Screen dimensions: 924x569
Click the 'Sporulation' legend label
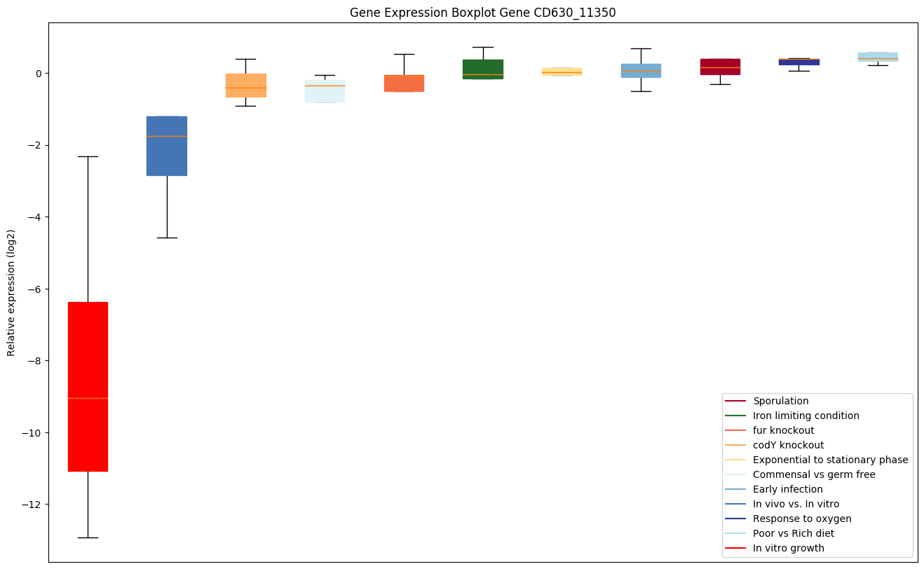780,402
